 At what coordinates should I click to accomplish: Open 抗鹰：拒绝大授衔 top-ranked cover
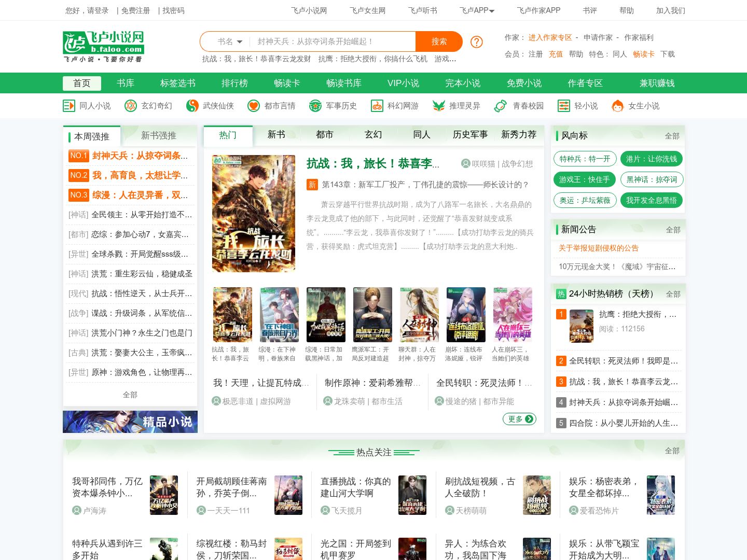[581, 326]
